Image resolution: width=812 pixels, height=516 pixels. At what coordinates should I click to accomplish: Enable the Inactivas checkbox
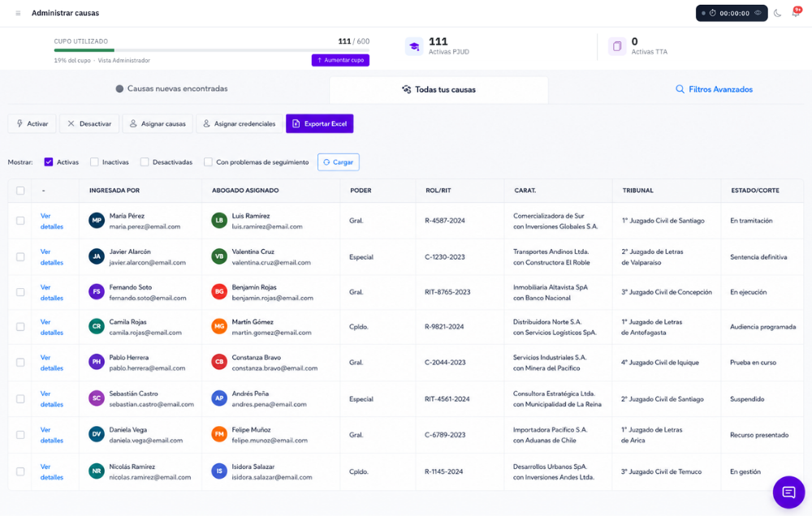pos(94,162)
